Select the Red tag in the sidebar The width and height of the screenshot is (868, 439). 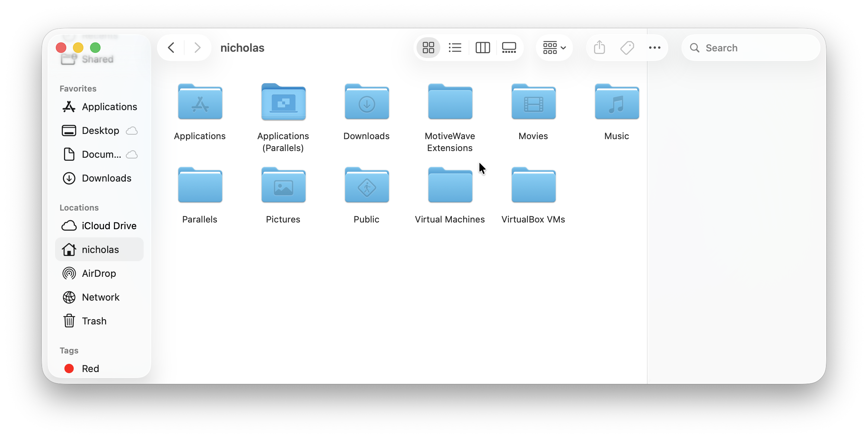99,369
